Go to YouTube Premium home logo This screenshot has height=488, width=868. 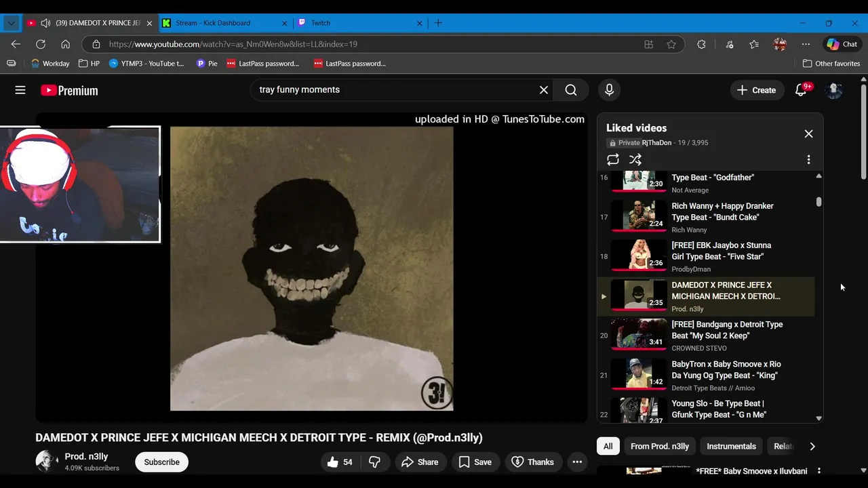69,90
